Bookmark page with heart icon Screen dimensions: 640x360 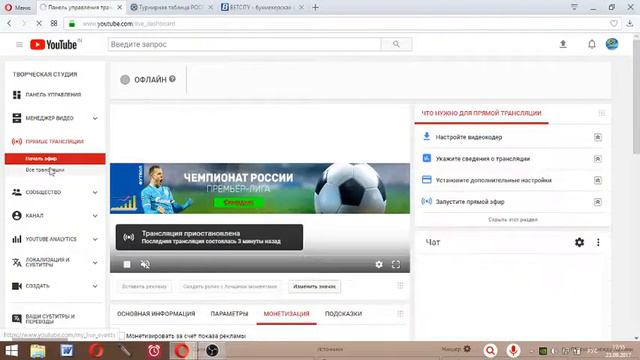tap(613, 24)
